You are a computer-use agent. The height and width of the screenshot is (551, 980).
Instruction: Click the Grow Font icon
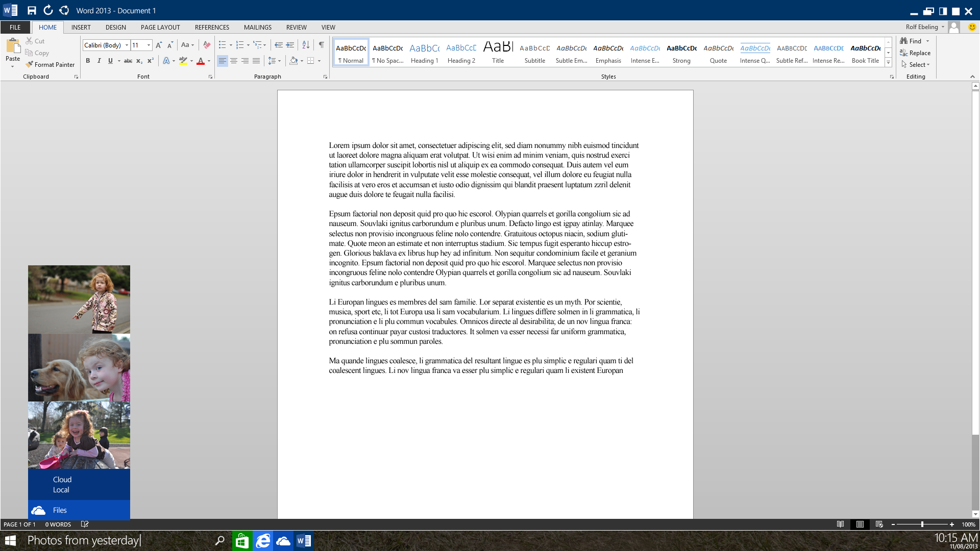click(159, 45)
